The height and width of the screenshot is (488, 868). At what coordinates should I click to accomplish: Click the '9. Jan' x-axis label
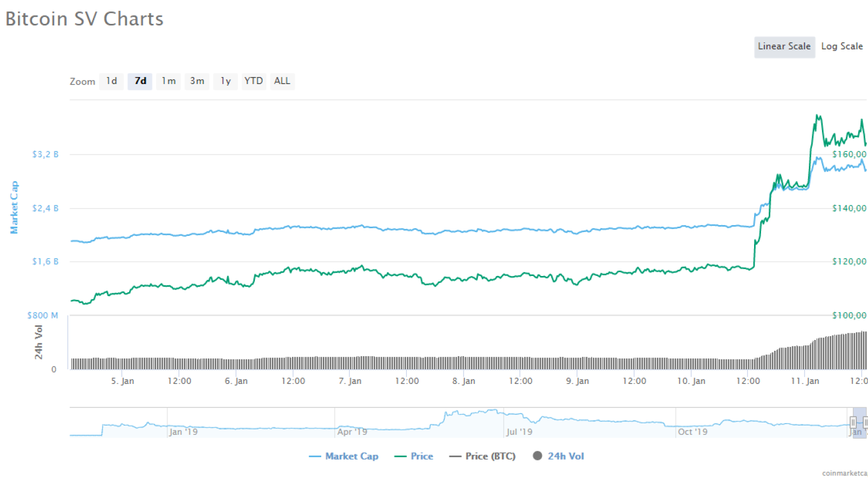coord(577,381)
